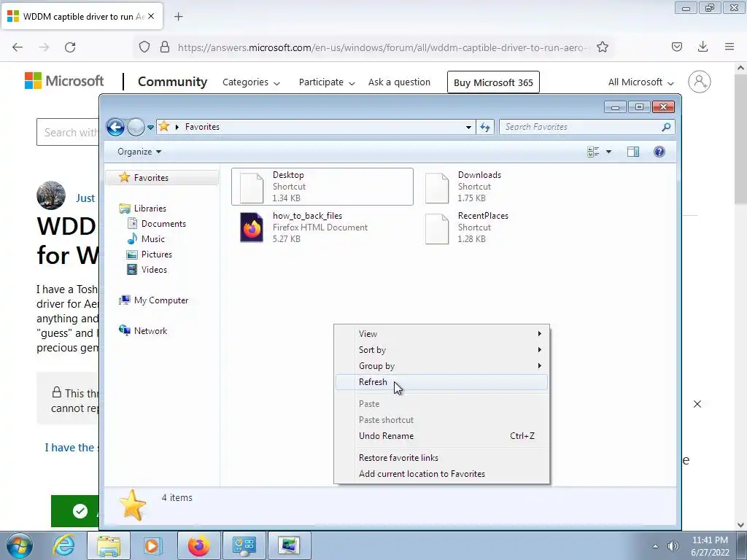Click the Change your view icon

point(593,152)
